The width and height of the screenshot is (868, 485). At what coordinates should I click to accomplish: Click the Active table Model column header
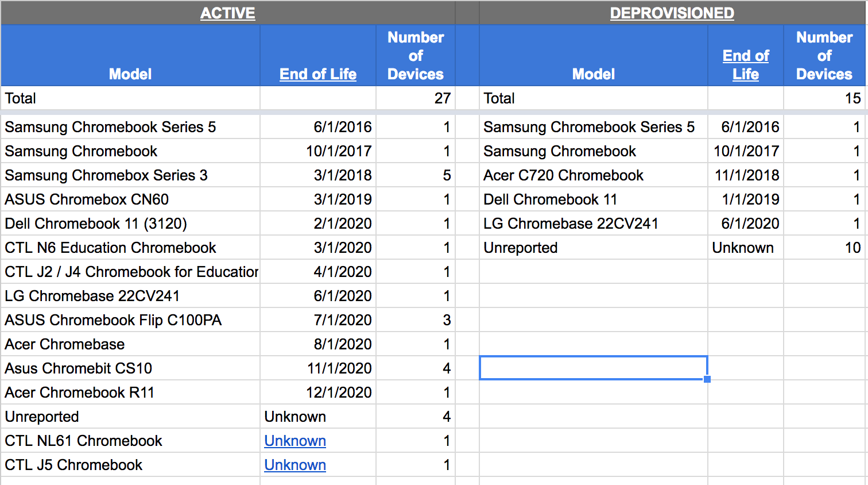(x=130, y=74)
